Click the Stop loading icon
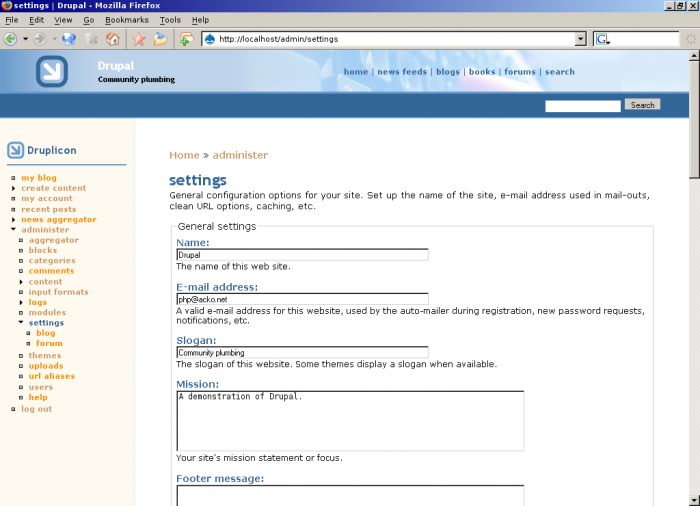The width and height of the screenshot is (700, 506). (x=92, y=39)
